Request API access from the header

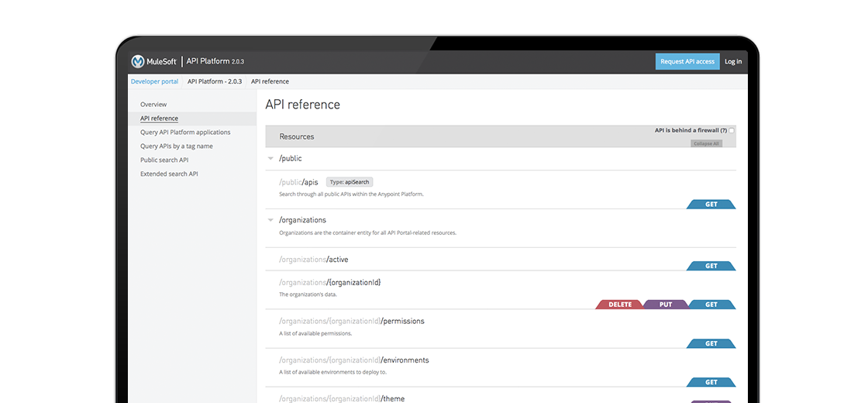click(x=687, y=61)
